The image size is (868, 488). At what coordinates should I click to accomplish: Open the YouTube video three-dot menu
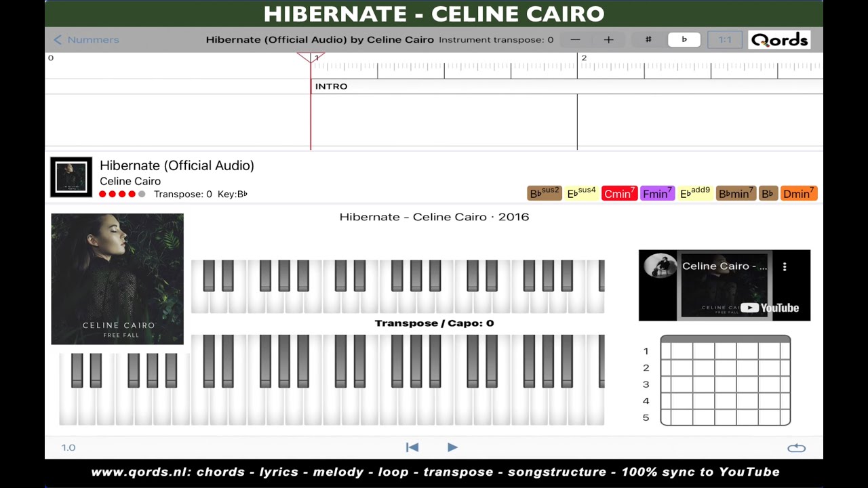(x=785, y=266)
